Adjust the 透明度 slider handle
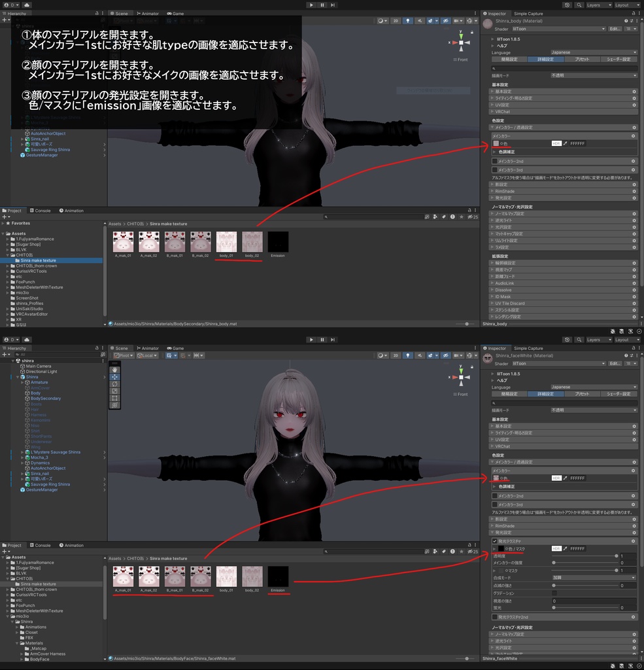644x670 pixels. 617,556
